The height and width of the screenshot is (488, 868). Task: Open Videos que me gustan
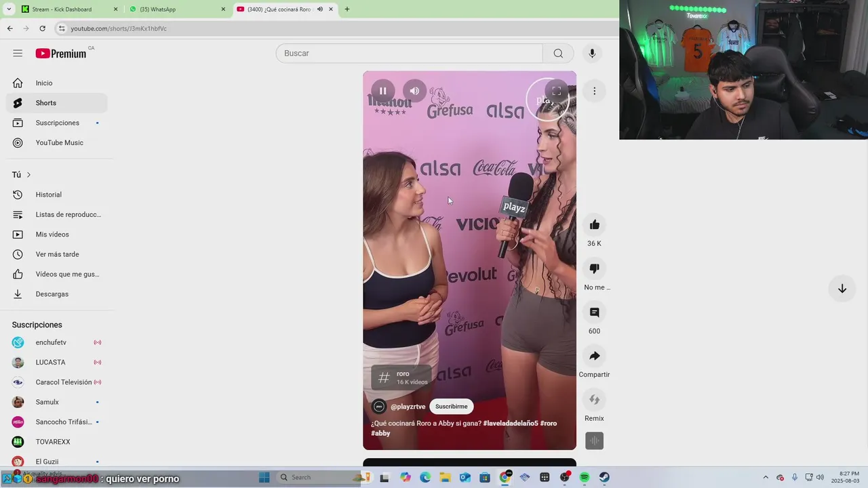point(57,274)
